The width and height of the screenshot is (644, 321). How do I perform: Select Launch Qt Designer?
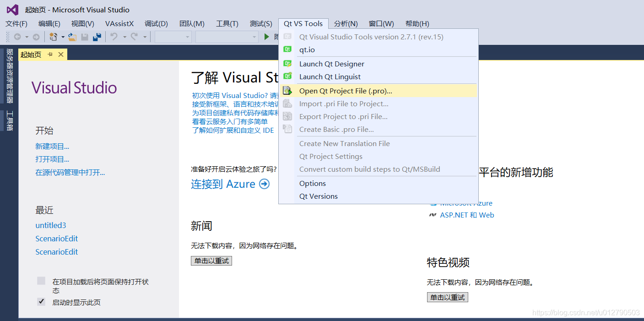tap(378, 64)
